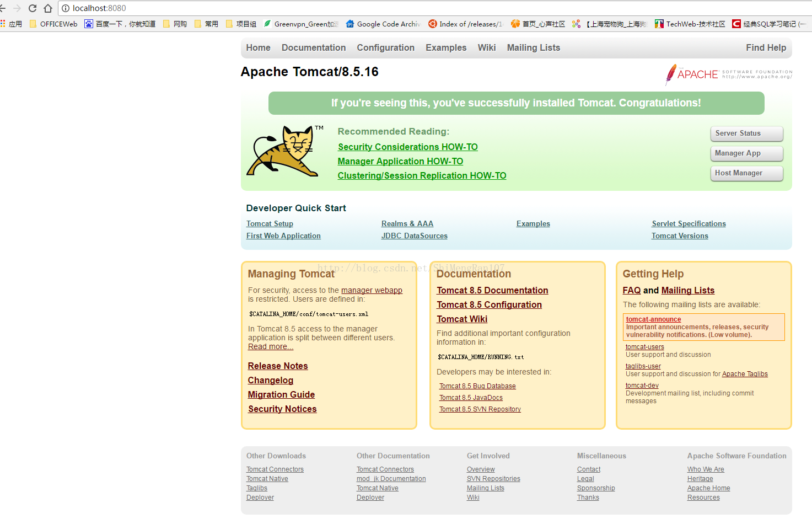Click the Tomcat cat logo
812x524 pixels.
(285, 151)
